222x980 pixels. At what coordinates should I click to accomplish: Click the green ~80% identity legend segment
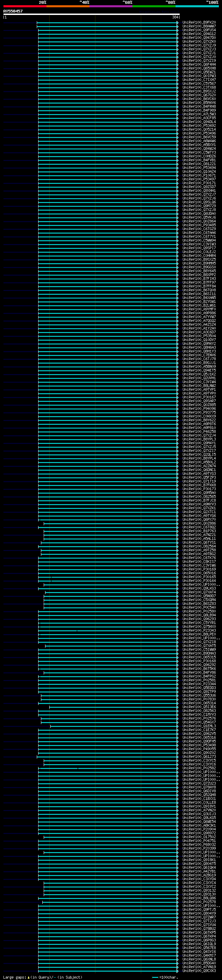[x=154, y=6]
